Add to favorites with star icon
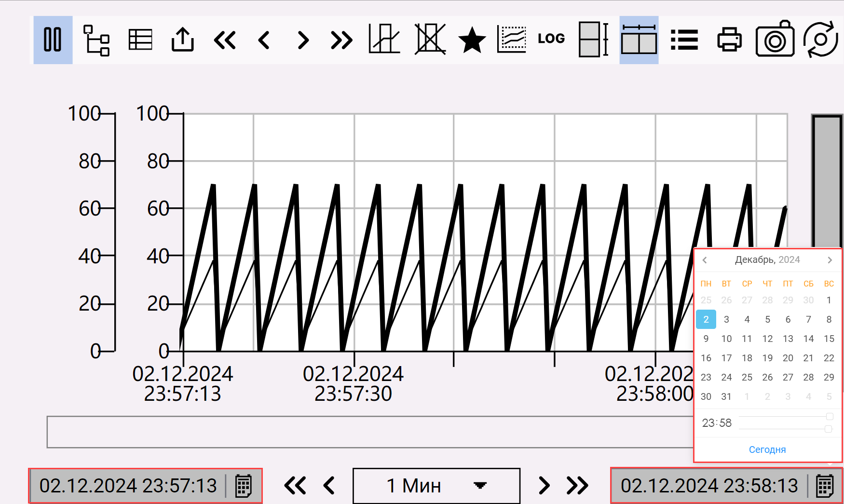Viewport: 844px width, 504px height. [471, 40]
